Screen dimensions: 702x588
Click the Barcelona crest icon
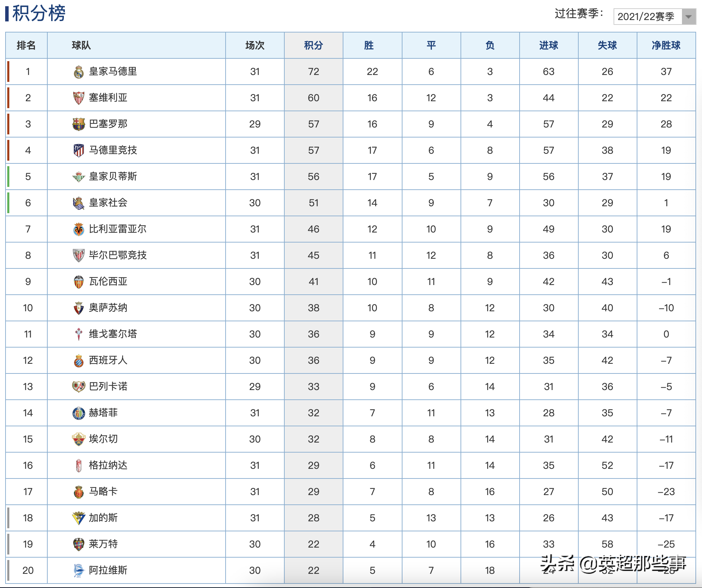(x=79, y=124)
